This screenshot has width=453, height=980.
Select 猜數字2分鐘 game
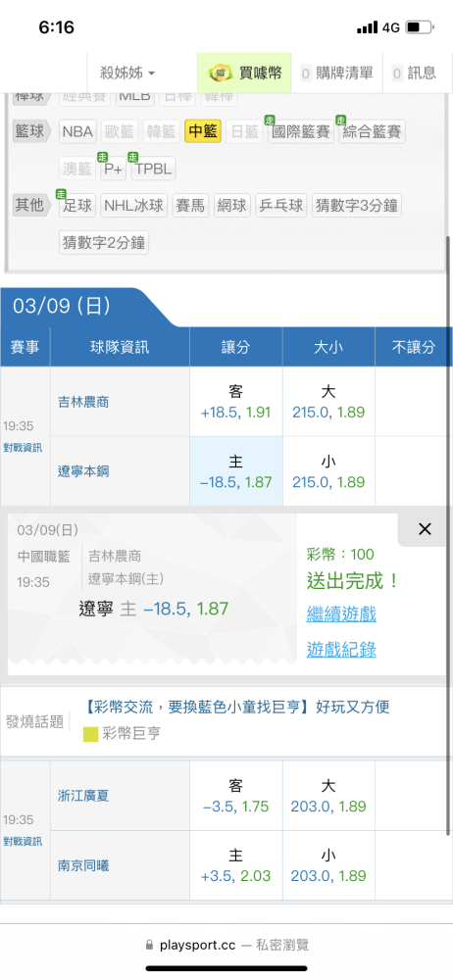pyautogui.click(x=104, y=242)
